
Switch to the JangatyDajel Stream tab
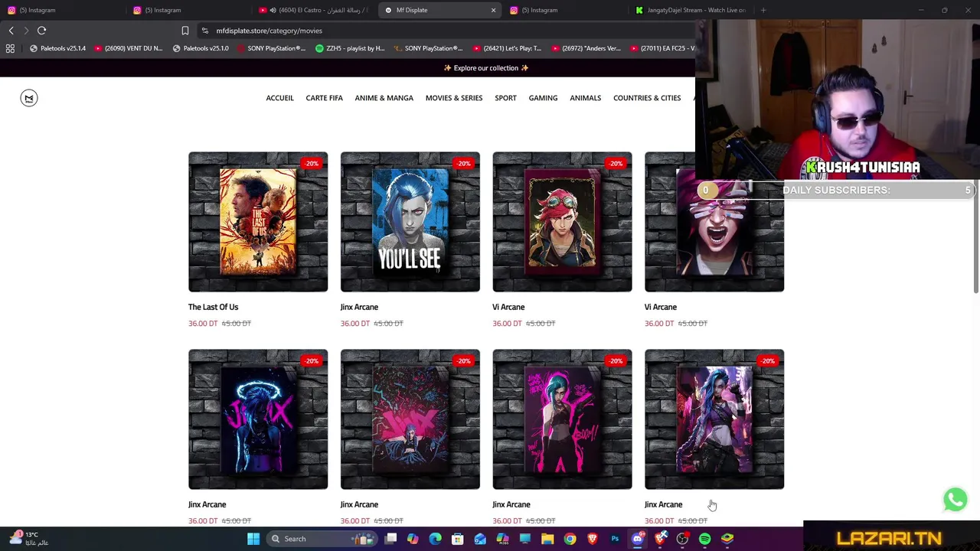(691, 10)
